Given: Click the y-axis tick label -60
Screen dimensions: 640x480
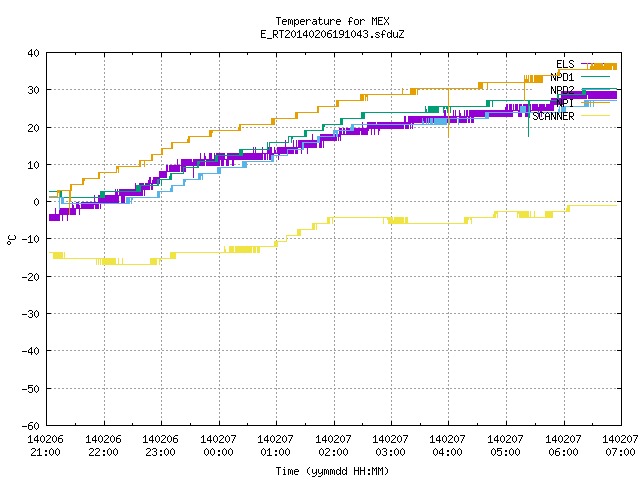Looking at the screenshot, I should click(x=31, y=426).
